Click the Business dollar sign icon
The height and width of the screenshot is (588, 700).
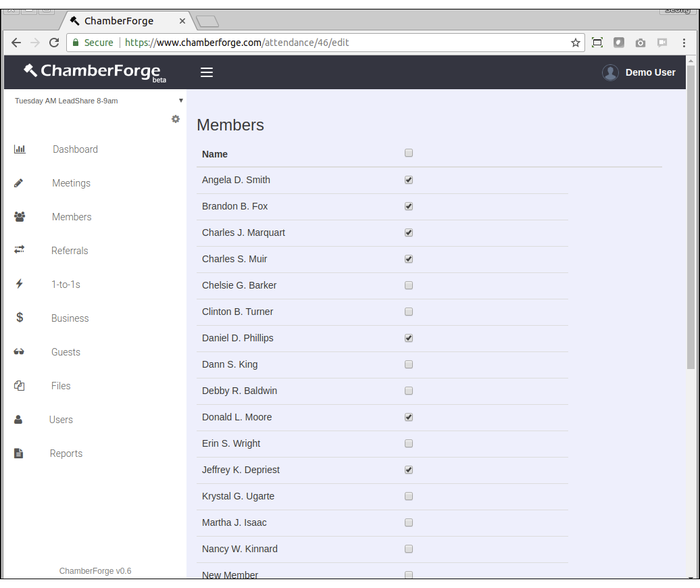pos(20,318)
